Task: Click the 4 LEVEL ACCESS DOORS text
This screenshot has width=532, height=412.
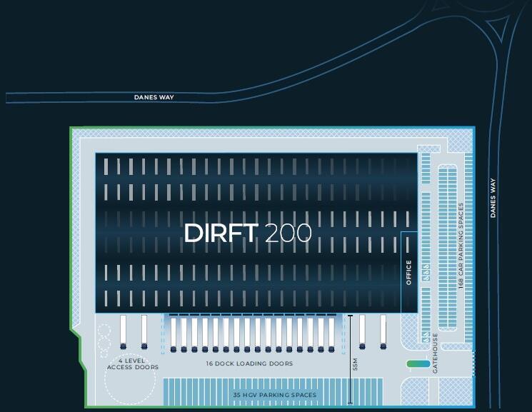Action: (x=133, y=364)
